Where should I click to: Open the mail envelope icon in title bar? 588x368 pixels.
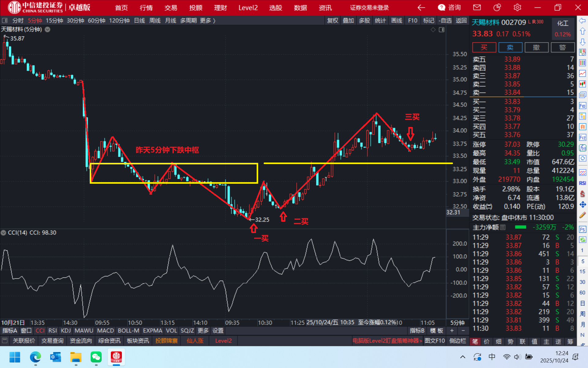(477, 7)
